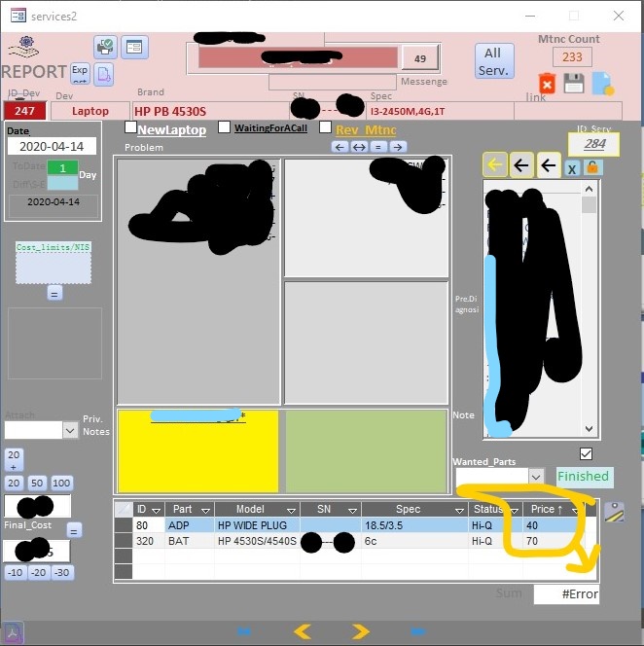Image resolution: width=644 pixels, height=646 pixels.
Task: Click the yellow Priv. Notes text box
Action: click(198, 450)
